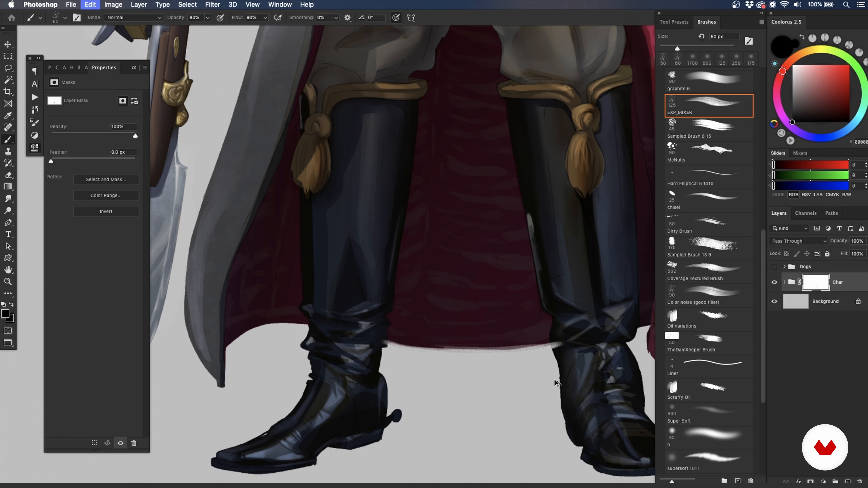The width and height of the screenshot is (868, 488).
Task: Select the Zoom tool
Action: (x=8, y=282)
